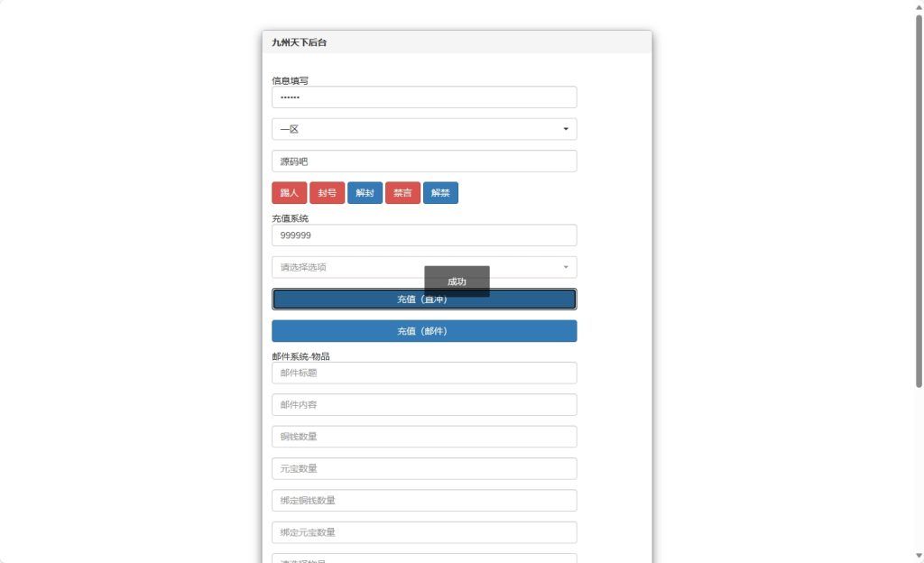Focus the 邮件内容 input field

click(x=424, y=405)
